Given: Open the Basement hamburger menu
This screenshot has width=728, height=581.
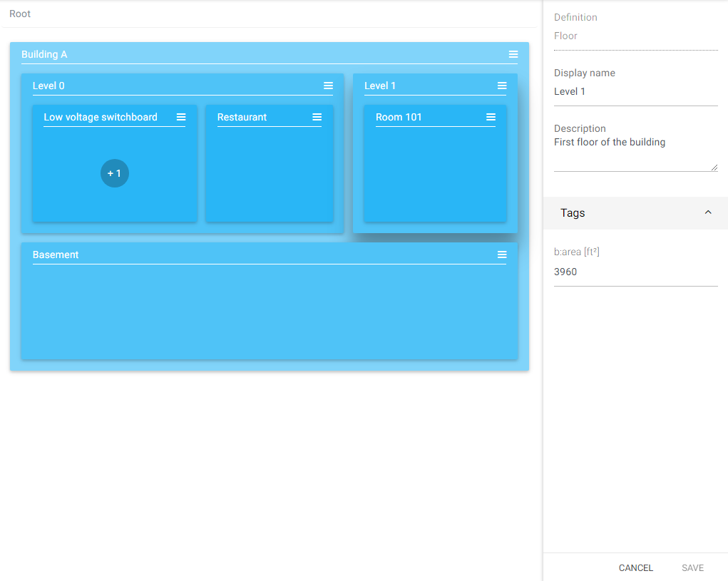Looking at the screenshot, I should point(502,255).
